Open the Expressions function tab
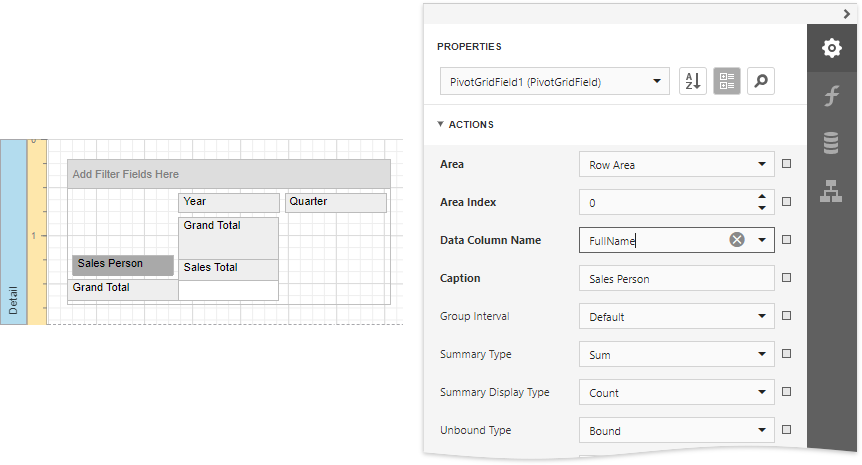The image size is (862, 465). coord(831,96)
